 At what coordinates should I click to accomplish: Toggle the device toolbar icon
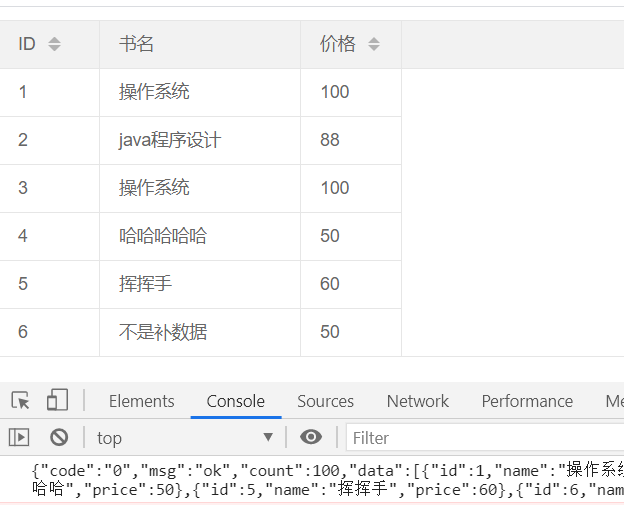tap(57, 400)
